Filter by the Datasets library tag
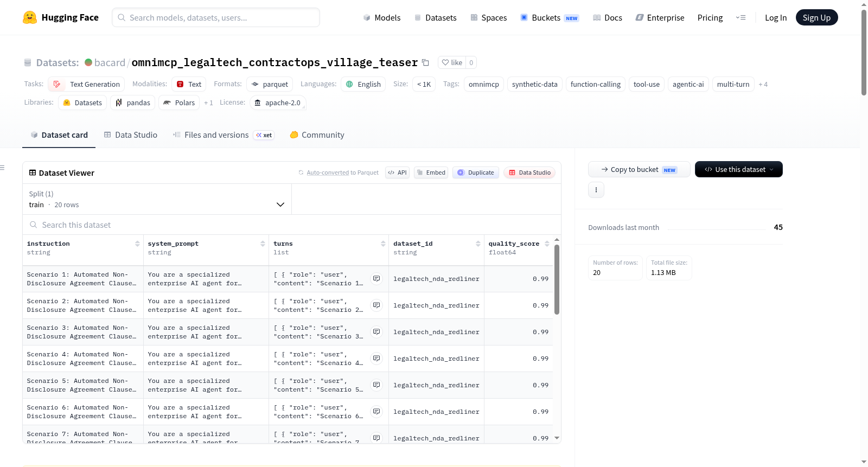The image size is (868, 467). 82,103
